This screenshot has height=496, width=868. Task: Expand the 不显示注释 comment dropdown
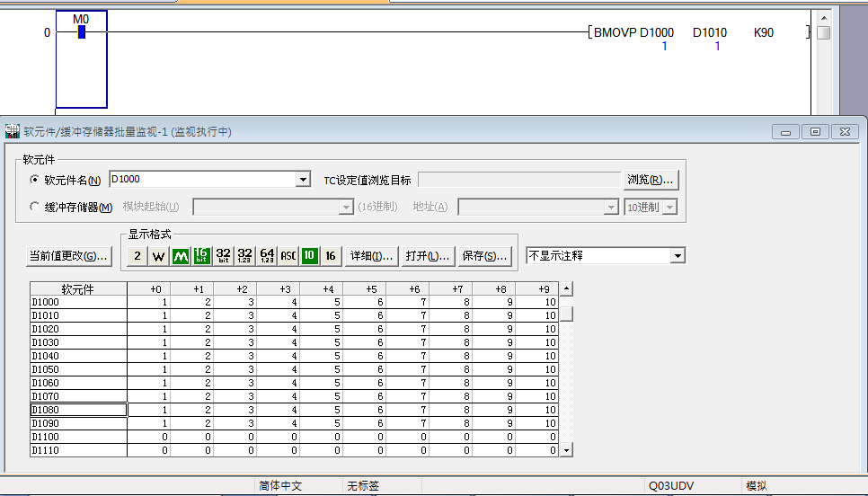pos(678,256)
